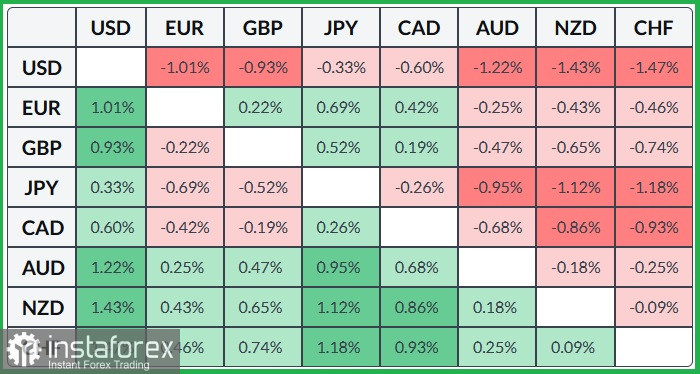Select the GBP/USD 0.93% cell

click(111, 147)
